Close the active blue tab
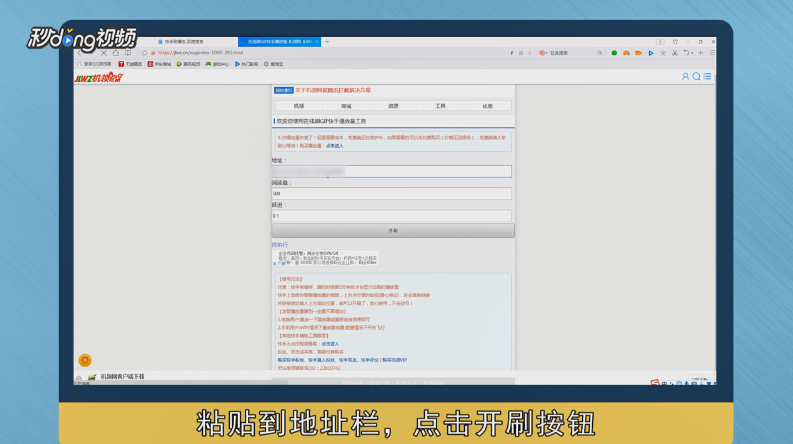Screen dimensions: 793x444 pyautogui.click(x=317, y=42)
